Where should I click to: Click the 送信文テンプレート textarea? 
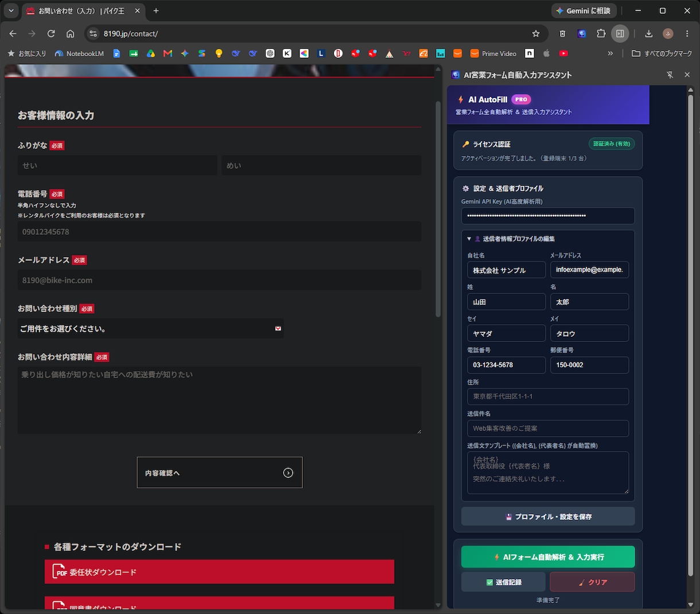(x=548, y=473)
